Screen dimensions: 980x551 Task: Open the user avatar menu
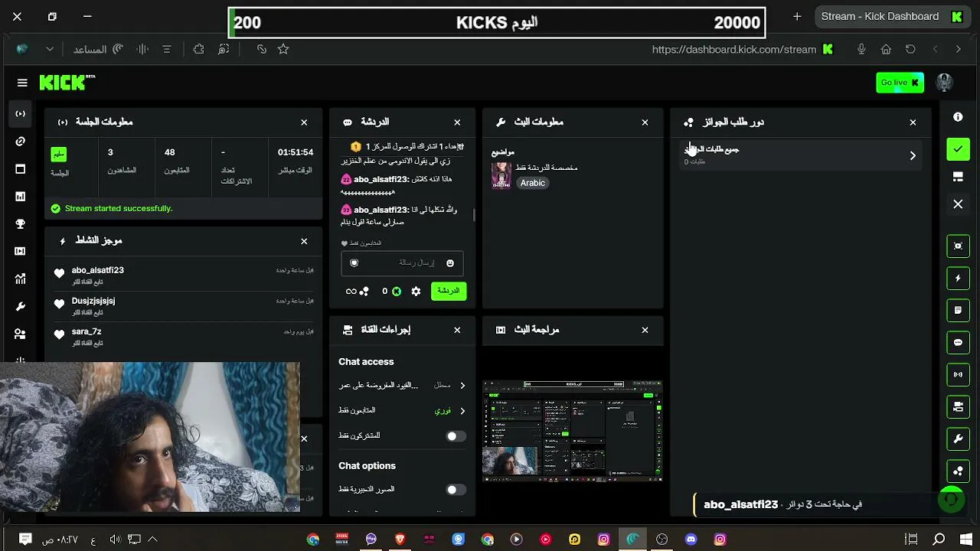[x=945, y=83]
